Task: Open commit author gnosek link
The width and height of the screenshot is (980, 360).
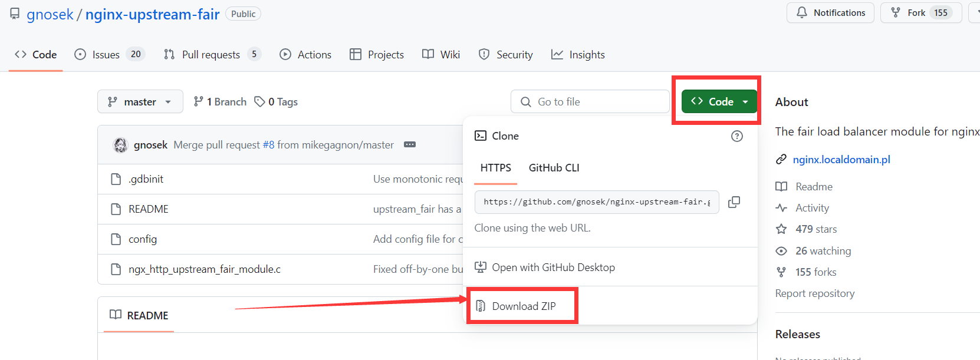Action: 150,145
